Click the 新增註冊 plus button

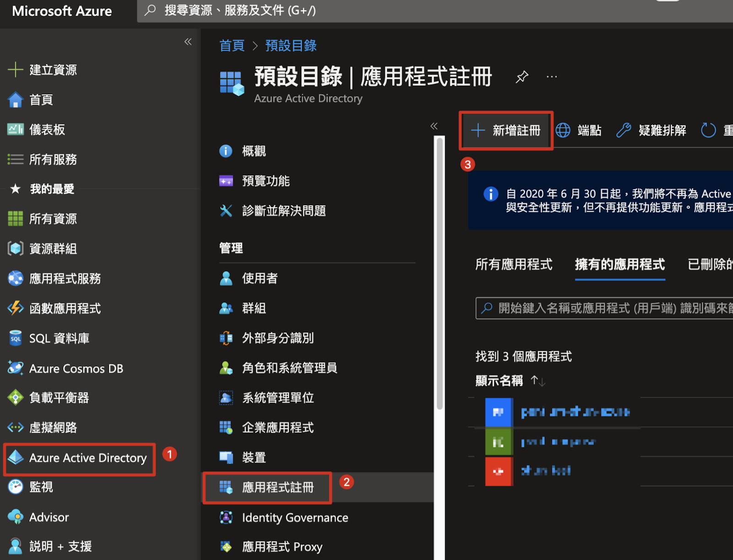506,131
